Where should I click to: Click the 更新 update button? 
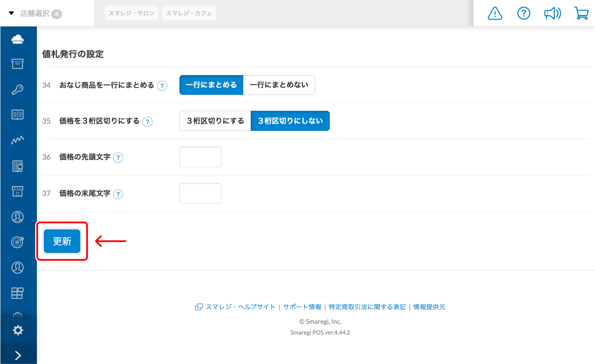62,241
